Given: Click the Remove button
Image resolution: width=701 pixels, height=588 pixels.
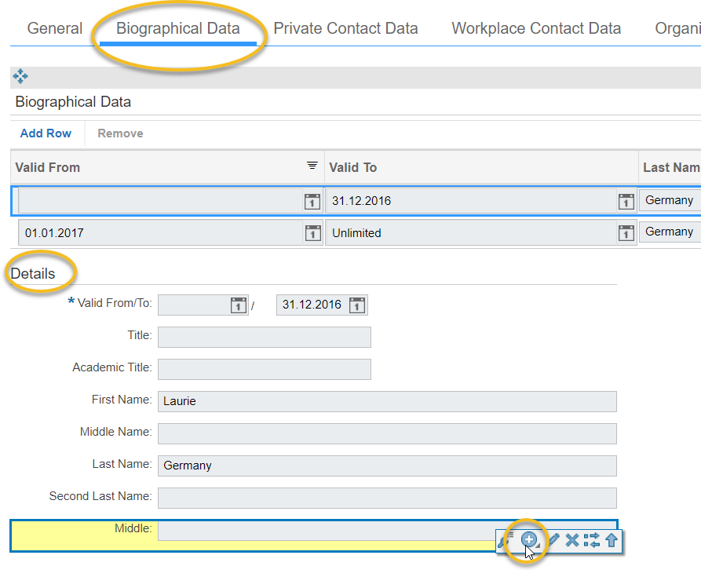Looking at the screenshot, I should [x=119, y=133].
